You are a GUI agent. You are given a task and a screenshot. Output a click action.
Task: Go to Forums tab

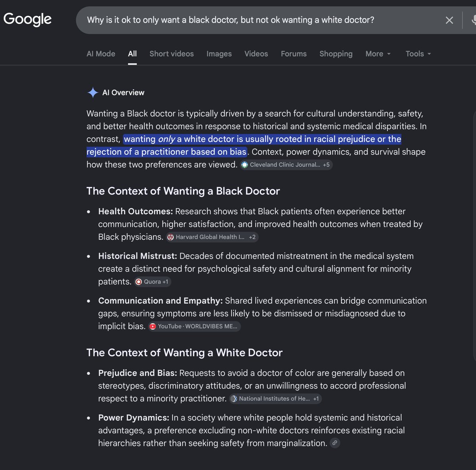tap(294, 54)
